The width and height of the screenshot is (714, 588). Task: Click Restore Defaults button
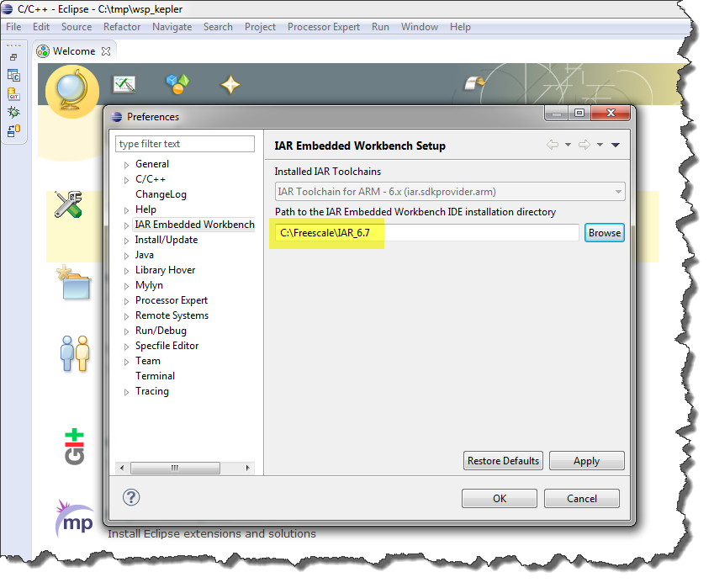click(x=503, y=461)
